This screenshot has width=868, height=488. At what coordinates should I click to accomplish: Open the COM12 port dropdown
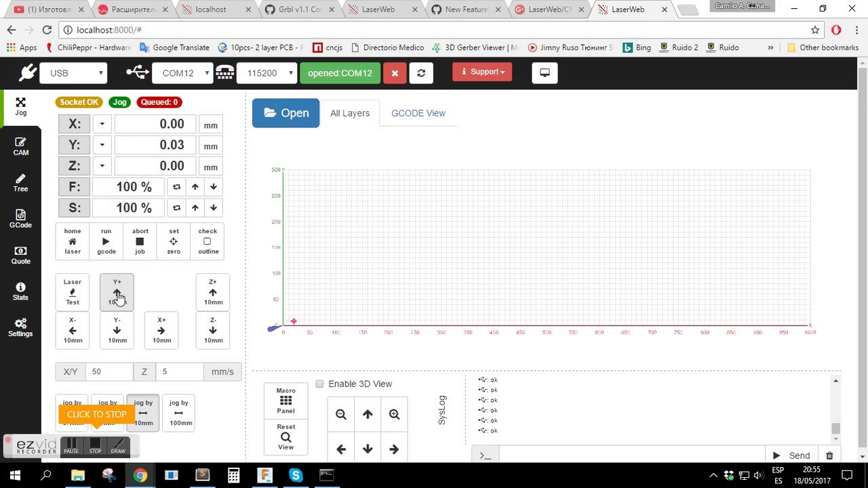[x=182, y=73]
